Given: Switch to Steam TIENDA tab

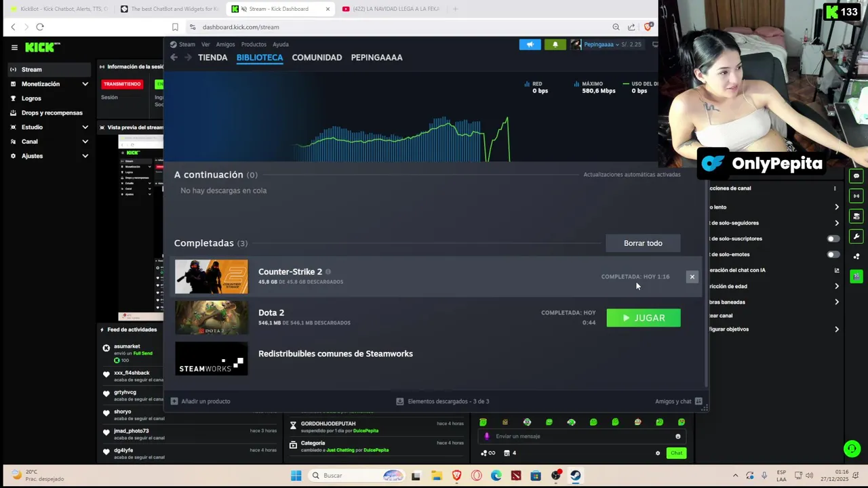Looking at the screenshot, I should pyautogui.click(x=212, y=58).
